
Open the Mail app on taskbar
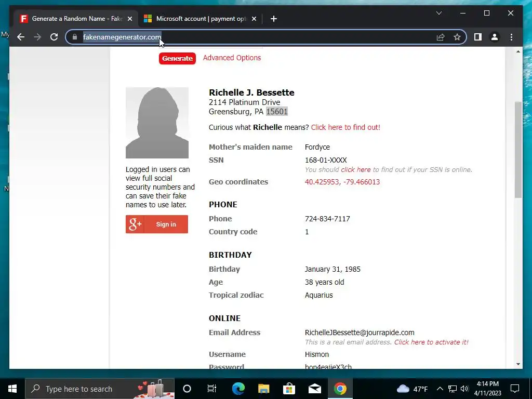[314, 389]
